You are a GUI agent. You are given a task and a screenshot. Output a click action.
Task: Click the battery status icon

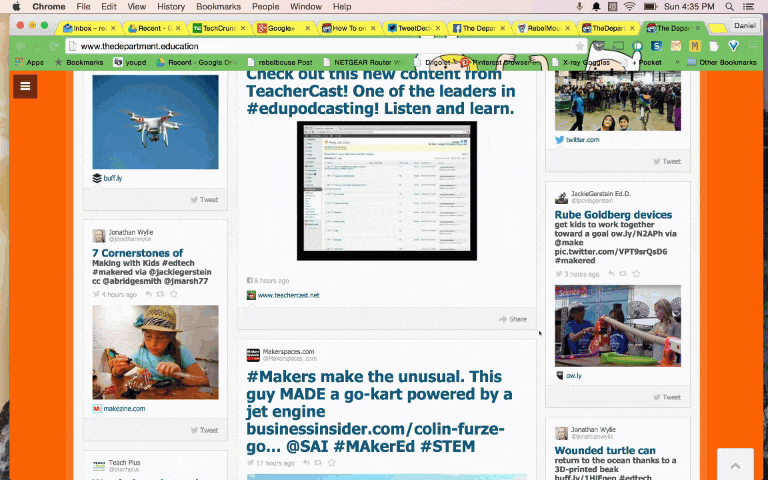[x=650, y=6]
